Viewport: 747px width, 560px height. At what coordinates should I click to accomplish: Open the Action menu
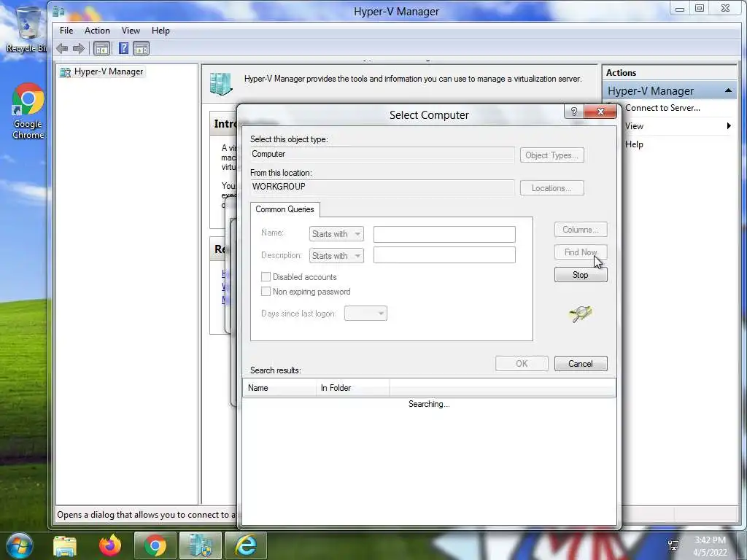tap(97, 31)
